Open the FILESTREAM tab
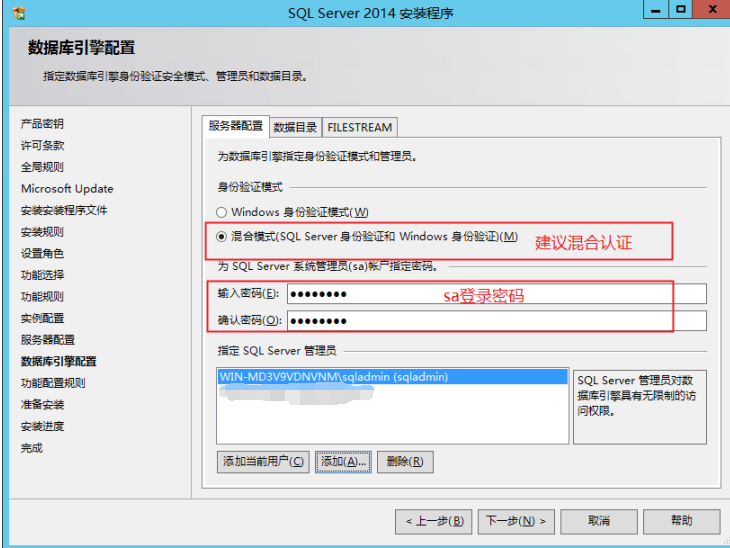The width and height of the screenshot is (730, 548). click(x=359, y=127)
